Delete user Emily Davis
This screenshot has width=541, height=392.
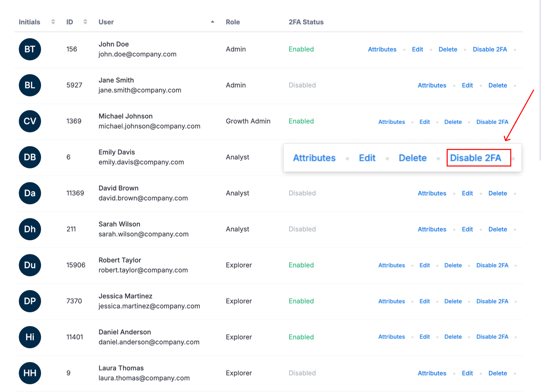click(413, 158)
